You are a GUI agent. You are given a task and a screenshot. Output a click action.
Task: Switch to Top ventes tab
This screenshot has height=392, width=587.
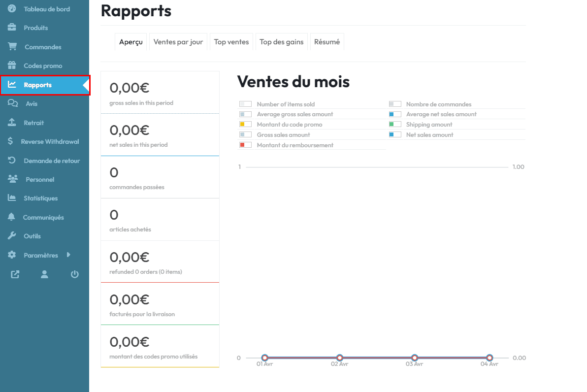[231, 42]
